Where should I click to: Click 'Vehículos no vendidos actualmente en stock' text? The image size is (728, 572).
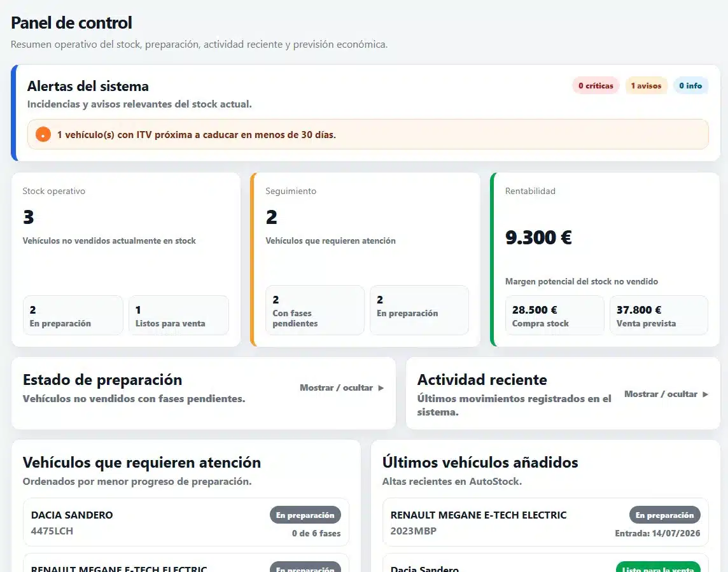pos(109,241)
